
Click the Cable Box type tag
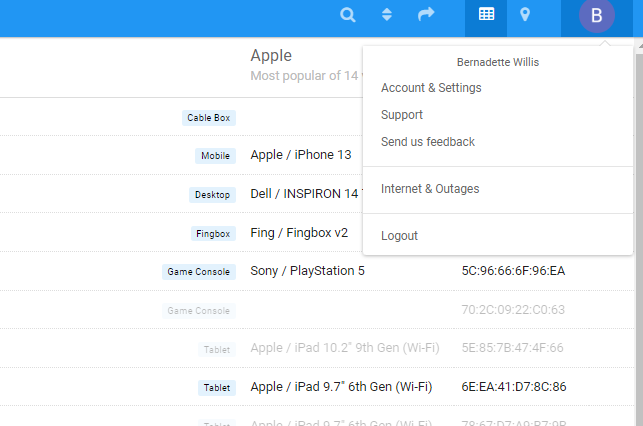(209, 118)
